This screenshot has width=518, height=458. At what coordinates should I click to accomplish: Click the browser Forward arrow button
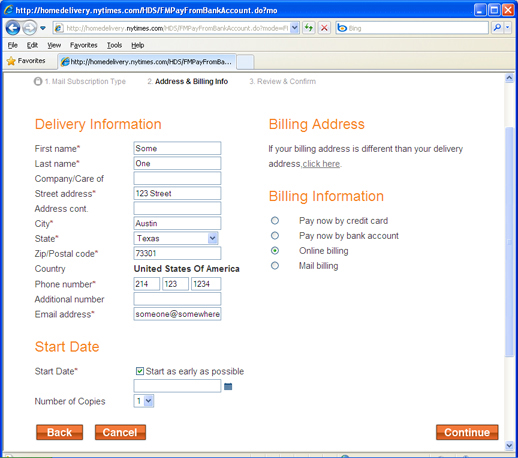(30, 28)
